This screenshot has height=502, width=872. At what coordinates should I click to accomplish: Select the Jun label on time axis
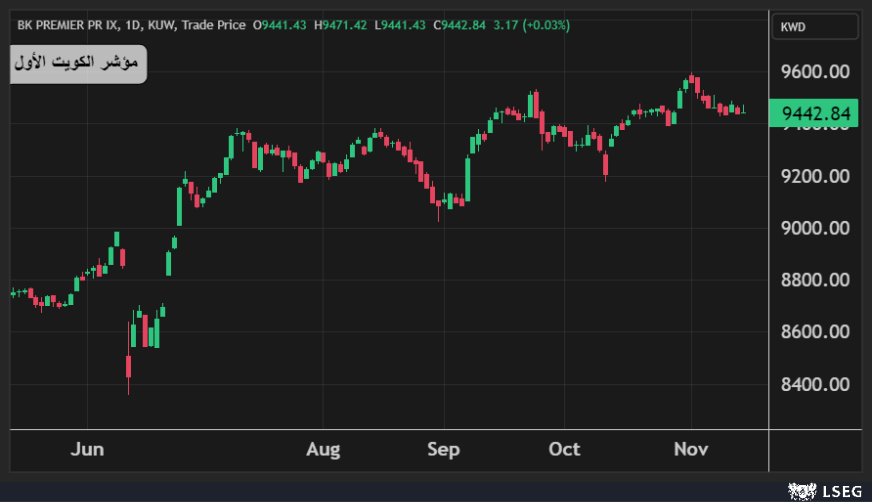click(x=87, y=449)
